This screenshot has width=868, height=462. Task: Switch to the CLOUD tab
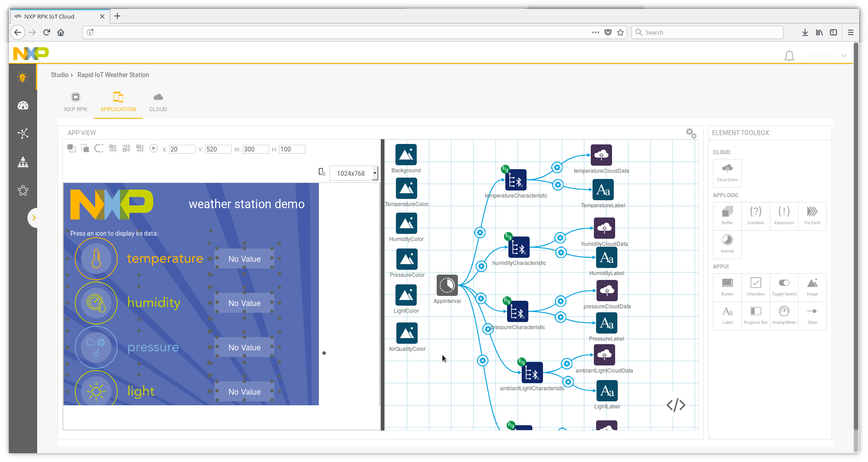tap(158, 102)
